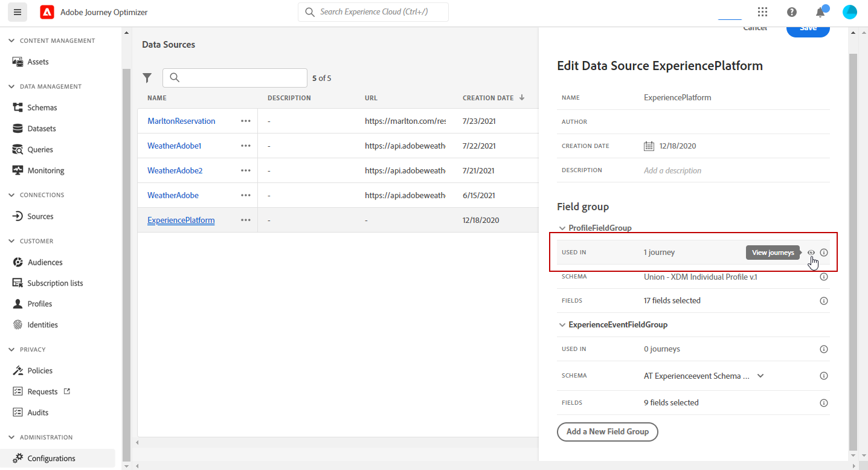
Task: Open the notifications bell
Action: tap(820, 12)
